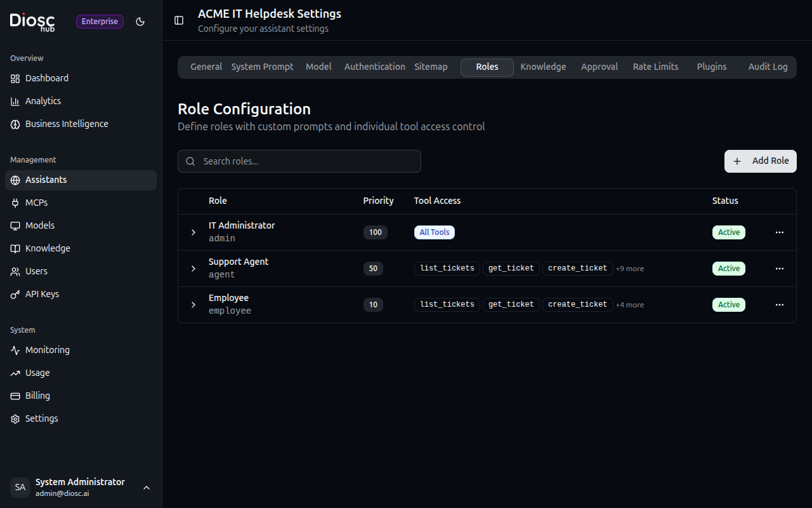The height and width of the screenshot is (508, 812).
Task: Switch to the Knowledge tab
Action: pos(543,67)
